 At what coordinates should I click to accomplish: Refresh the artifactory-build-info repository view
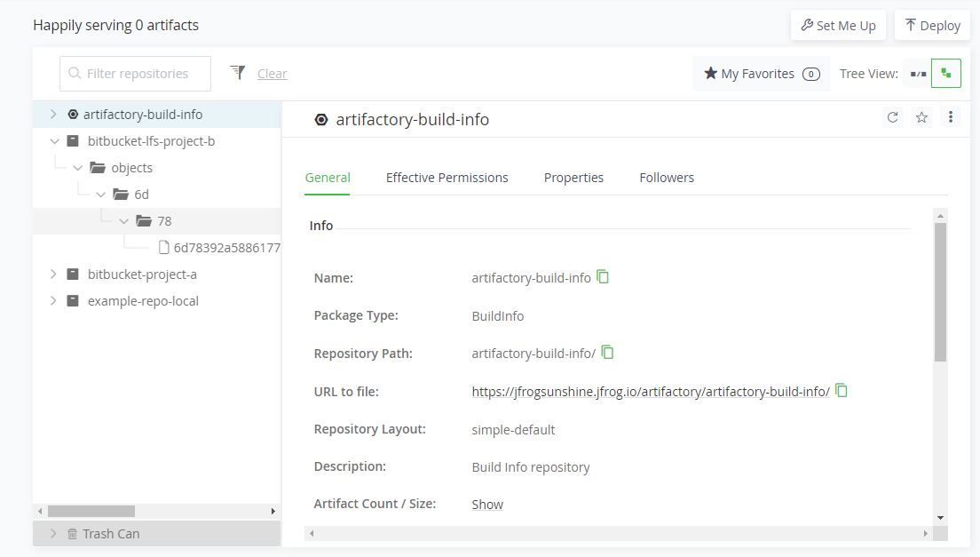[x=892, y=117]
